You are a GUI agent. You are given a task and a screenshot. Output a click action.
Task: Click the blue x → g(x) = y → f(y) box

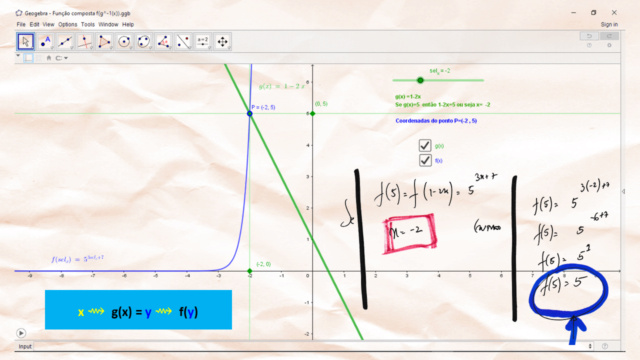138,310
